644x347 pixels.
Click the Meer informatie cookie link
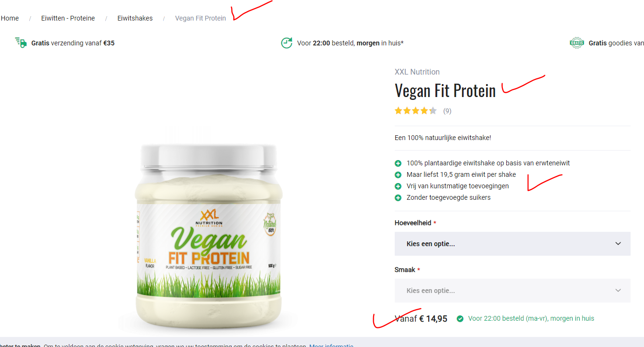click(x=331, y=345)
